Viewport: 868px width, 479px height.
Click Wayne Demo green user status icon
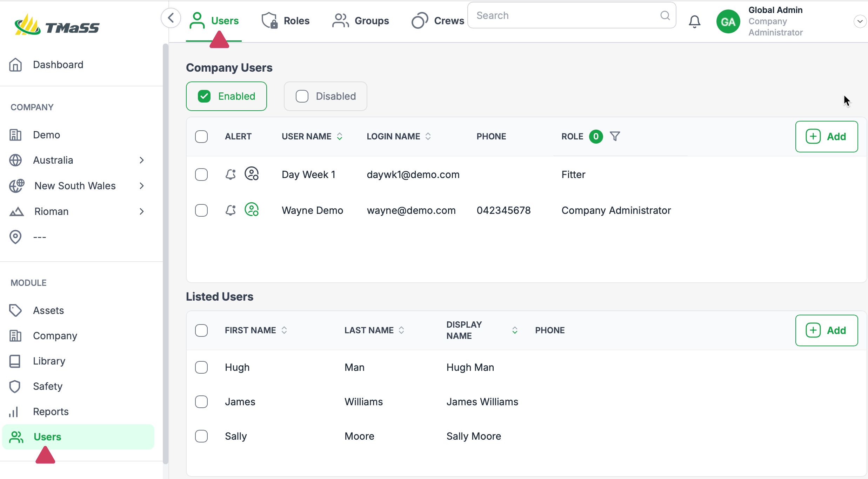pyautogui.click(x=252, y=210)
